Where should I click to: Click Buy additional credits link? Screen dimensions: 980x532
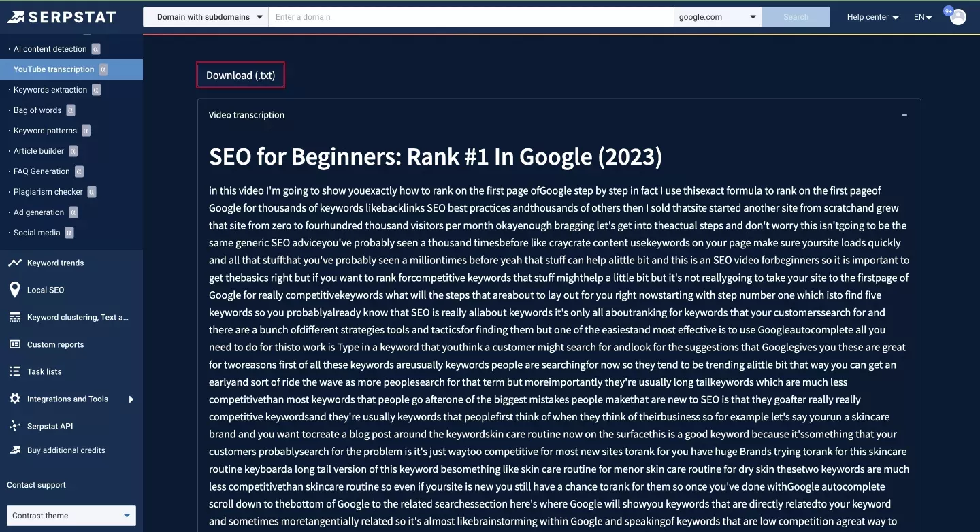[66, 450]
